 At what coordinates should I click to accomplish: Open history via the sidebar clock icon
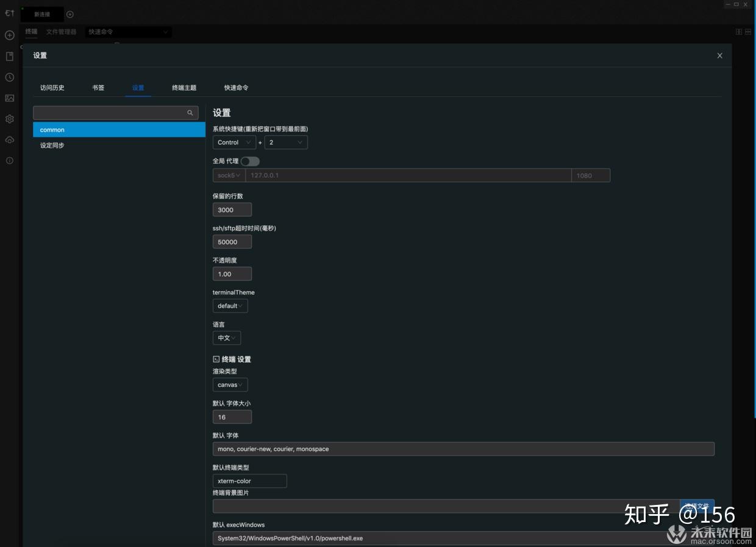[x=9, y=77]
